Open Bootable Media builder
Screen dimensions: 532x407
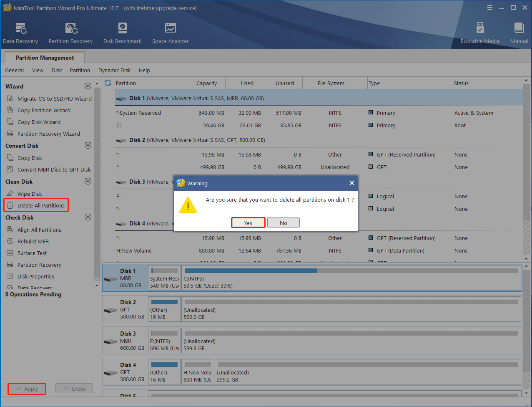[x=480, y=33]
